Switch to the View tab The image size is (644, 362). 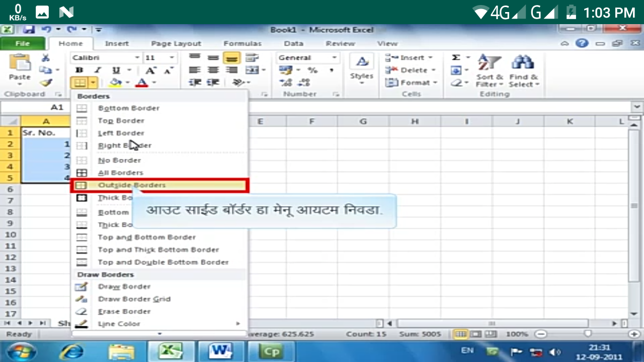coord(387,44)
